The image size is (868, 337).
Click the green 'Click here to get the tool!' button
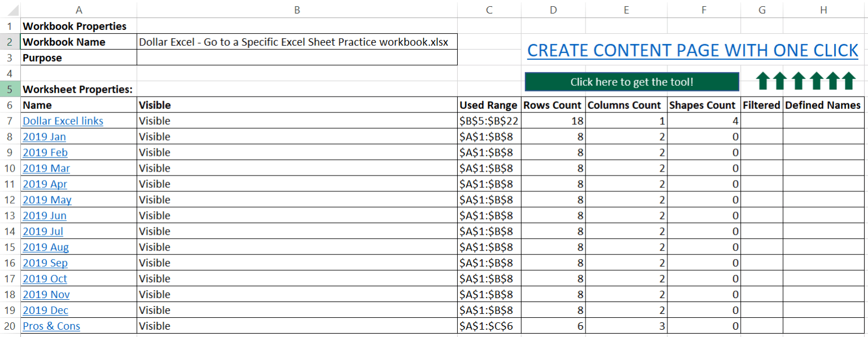pyautogui.click(x=632, y=82)
